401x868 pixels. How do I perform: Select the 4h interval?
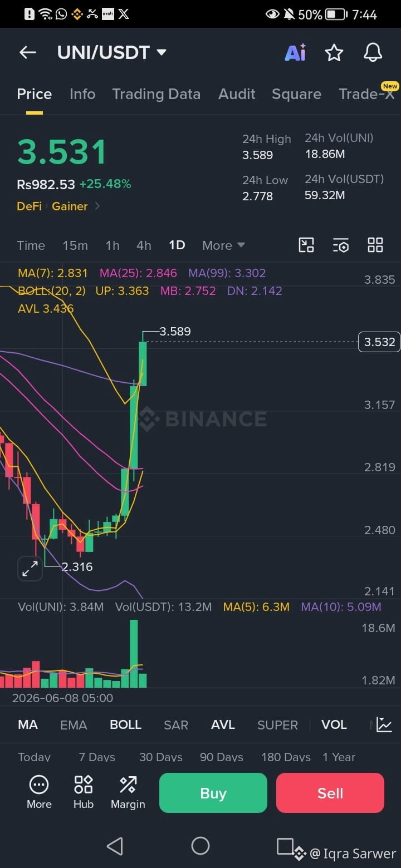pyautogui.click(x=144, y=245)
